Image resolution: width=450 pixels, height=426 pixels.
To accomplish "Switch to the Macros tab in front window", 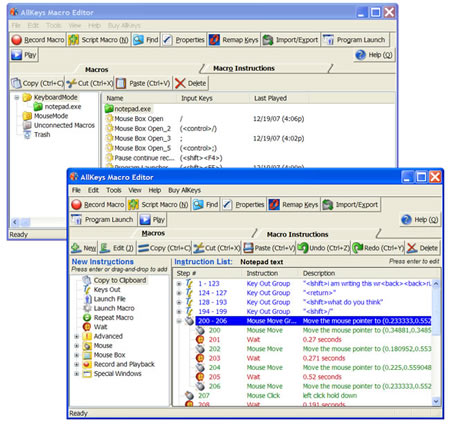I will point(153,233).
